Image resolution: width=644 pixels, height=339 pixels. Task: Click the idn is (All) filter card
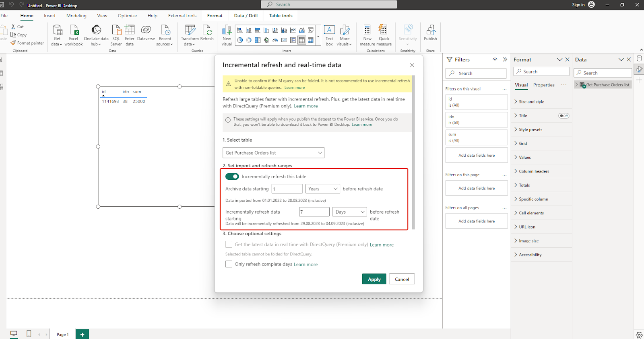point(477,120)
